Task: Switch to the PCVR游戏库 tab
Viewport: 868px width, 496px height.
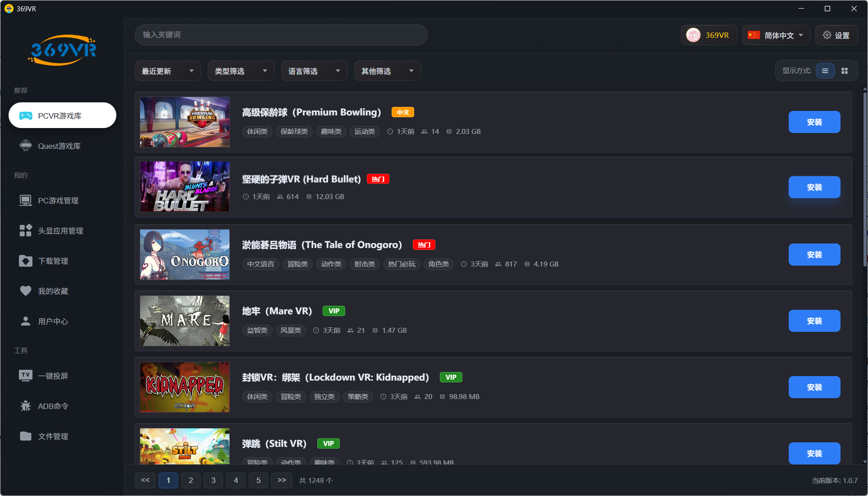Action: click(x=62, y=115)
